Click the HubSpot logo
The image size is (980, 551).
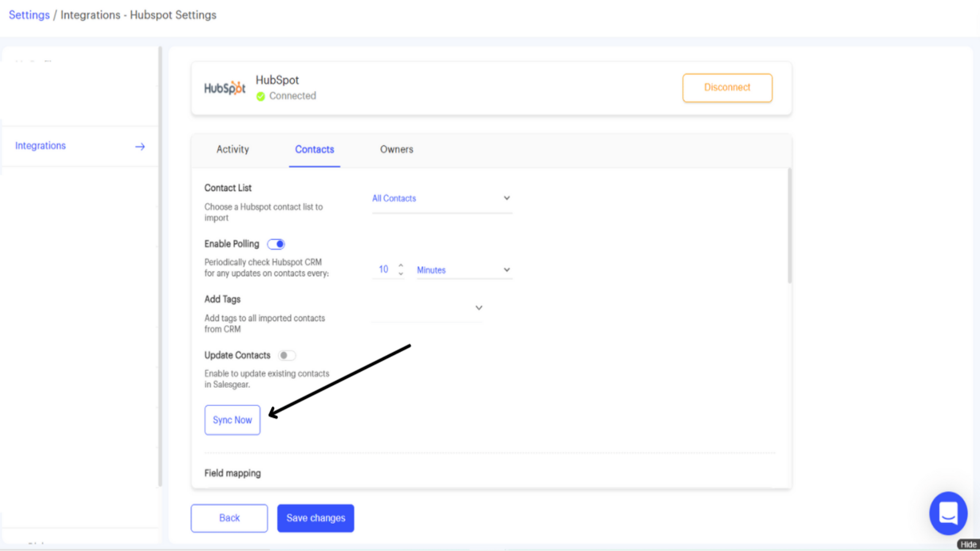click(224, 88)
